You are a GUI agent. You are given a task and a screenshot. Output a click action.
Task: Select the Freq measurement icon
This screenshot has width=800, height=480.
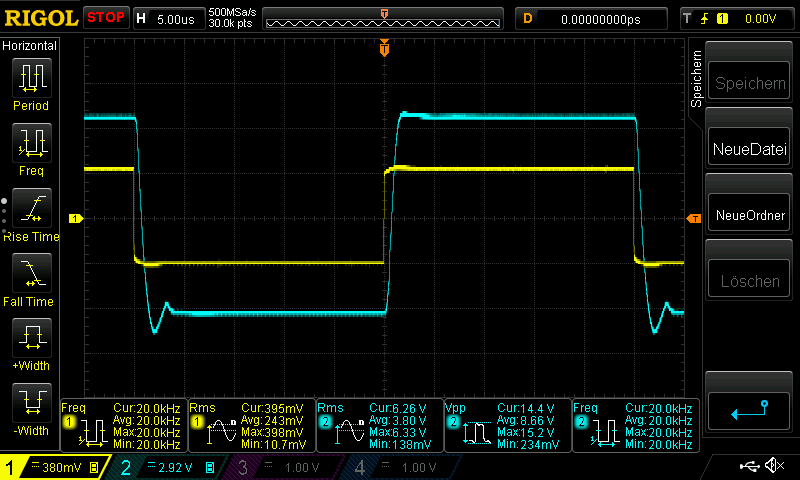pyautogui.click(x=32, y=143)
